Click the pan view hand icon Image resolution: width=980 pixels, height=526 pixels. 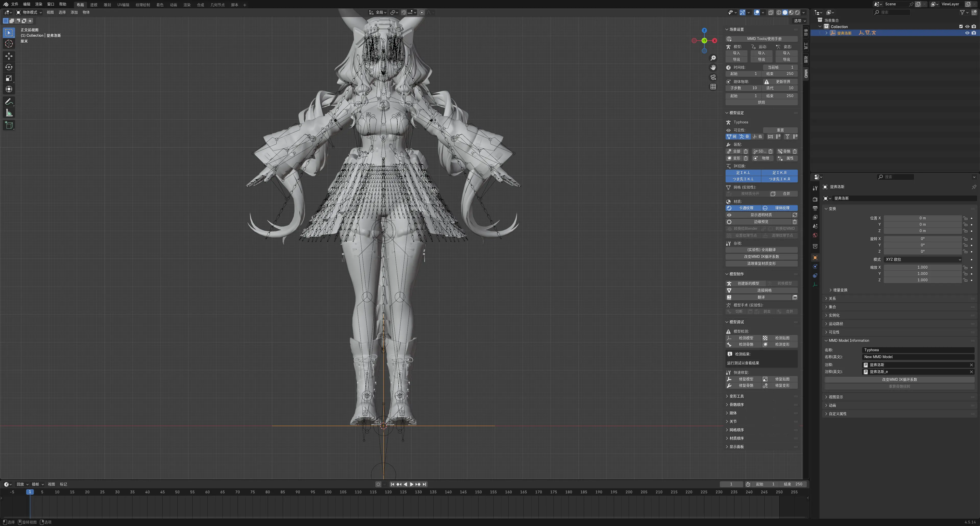[x=713, y=68]
